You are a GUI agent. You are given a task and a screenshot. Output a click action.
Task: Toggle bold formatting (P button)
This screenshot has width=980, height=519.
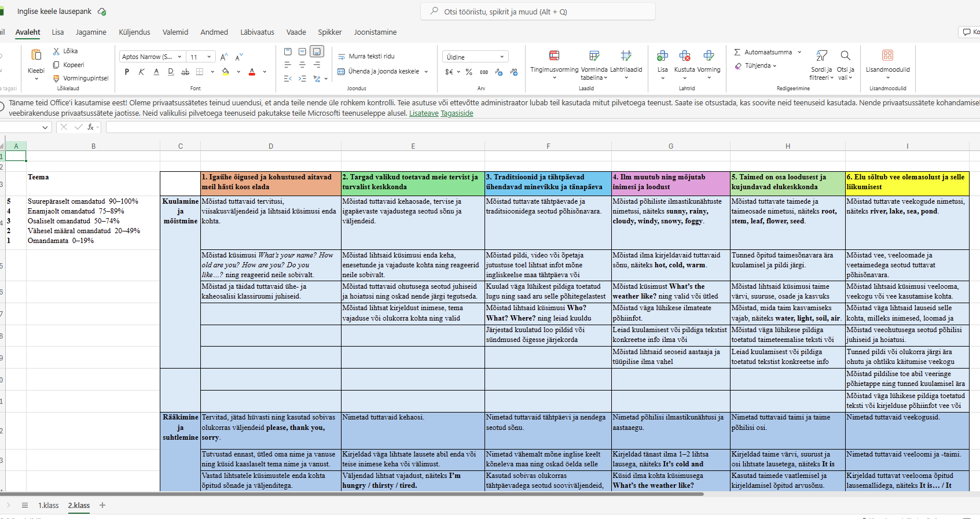[127, 72]
